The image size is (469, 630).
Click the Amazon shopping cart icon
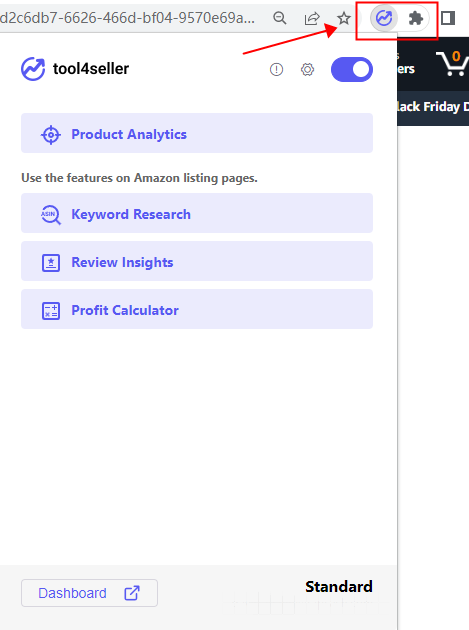[453, 63]
